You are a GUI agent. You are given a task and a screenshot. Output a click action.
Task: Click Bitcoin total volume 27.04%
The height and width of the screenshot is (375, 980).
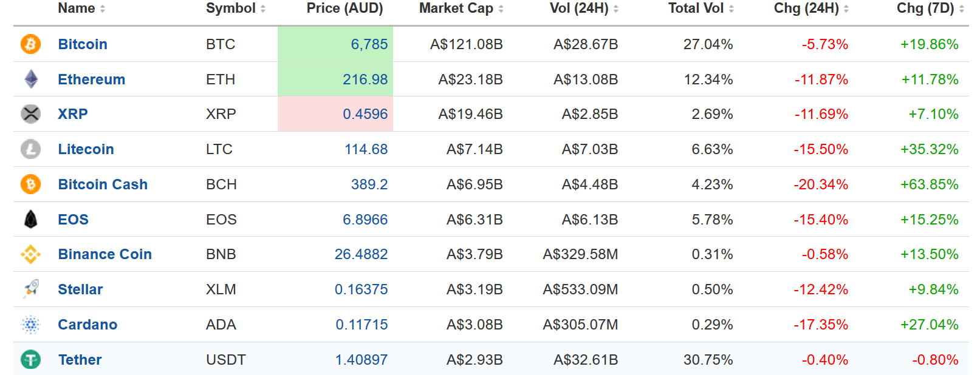[x=708, y=44]
